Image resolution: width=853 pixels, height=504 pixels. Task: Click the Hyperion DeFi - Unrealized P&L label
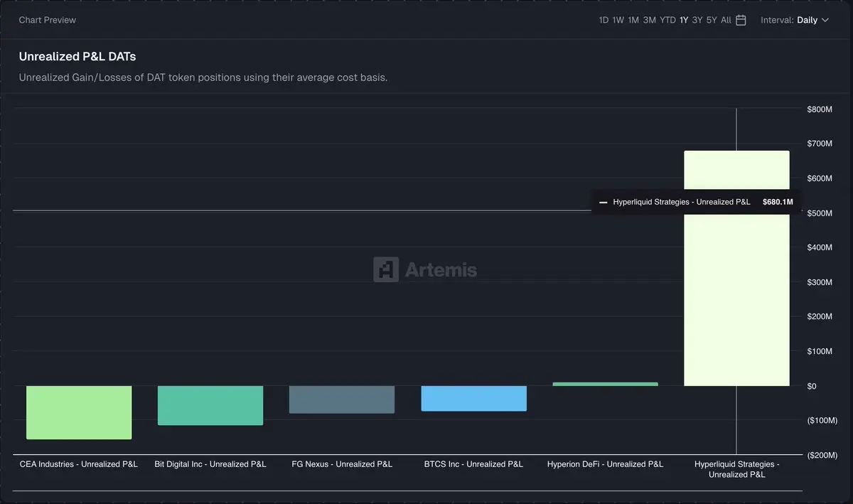pyautogui.click(x=606, y=464)
